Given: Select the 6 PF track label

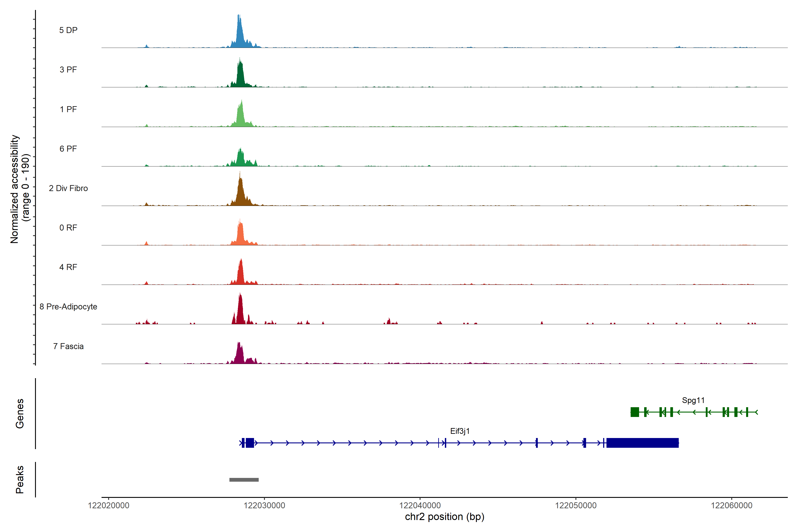Looking at the screenshot, I should 68,149.
